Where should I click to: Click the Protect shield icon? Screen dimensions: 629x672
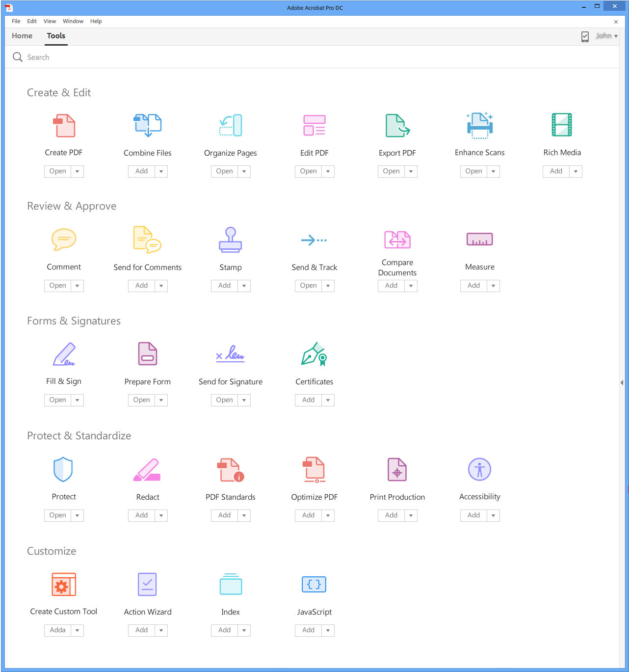coord(63,469)
